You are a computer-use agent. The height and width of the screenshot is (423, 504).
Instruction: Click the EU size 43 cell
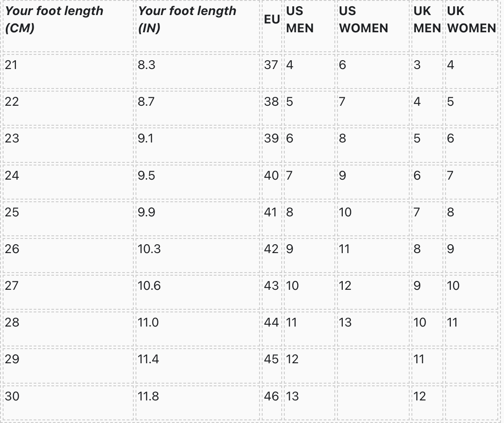pyautogui.click(x=271, y=286)
